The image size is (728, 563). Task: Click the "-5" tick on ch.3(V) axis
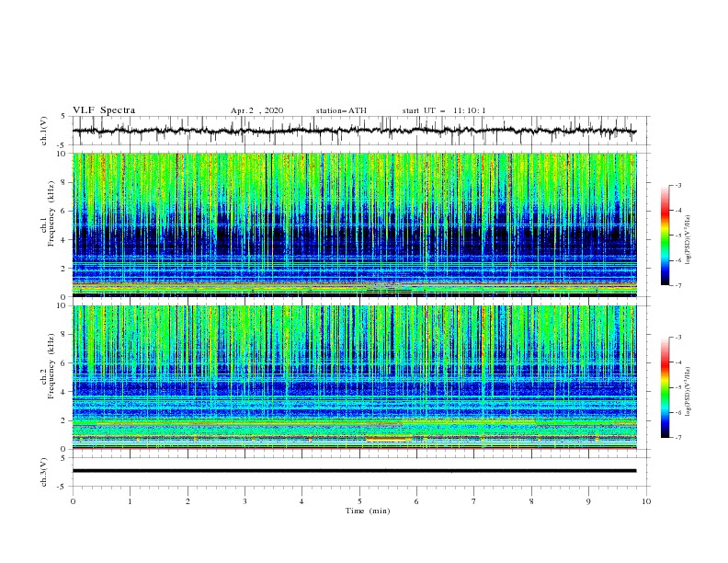[63, 487]
